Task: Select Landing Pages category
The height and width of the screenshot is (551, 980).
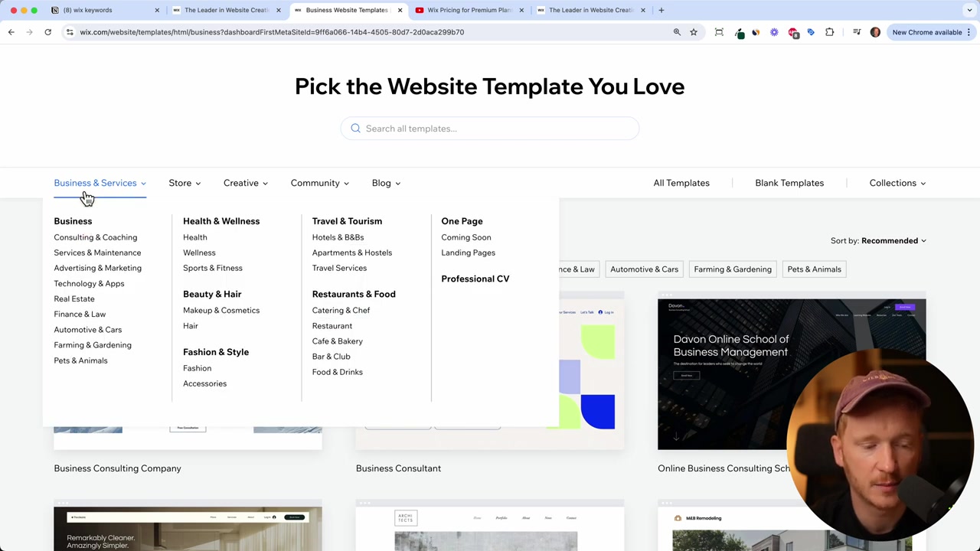Action: click(468, 253)
